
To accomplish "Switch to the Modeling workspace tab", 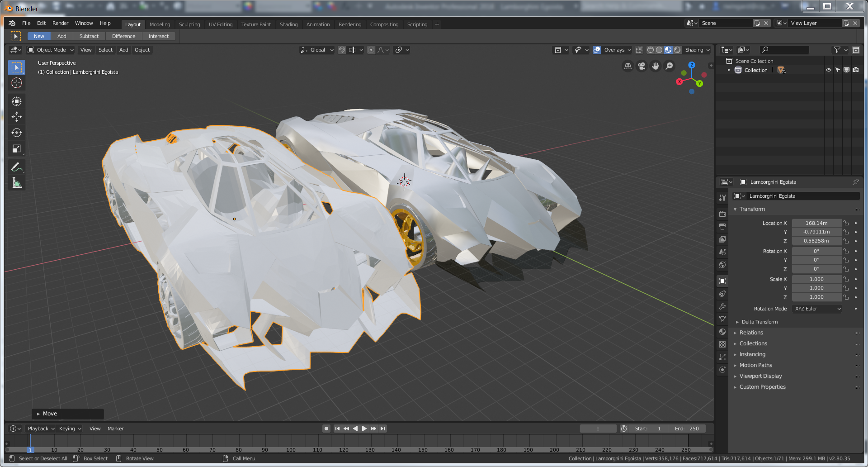I will pyautogui.click(x=160, y=24).
